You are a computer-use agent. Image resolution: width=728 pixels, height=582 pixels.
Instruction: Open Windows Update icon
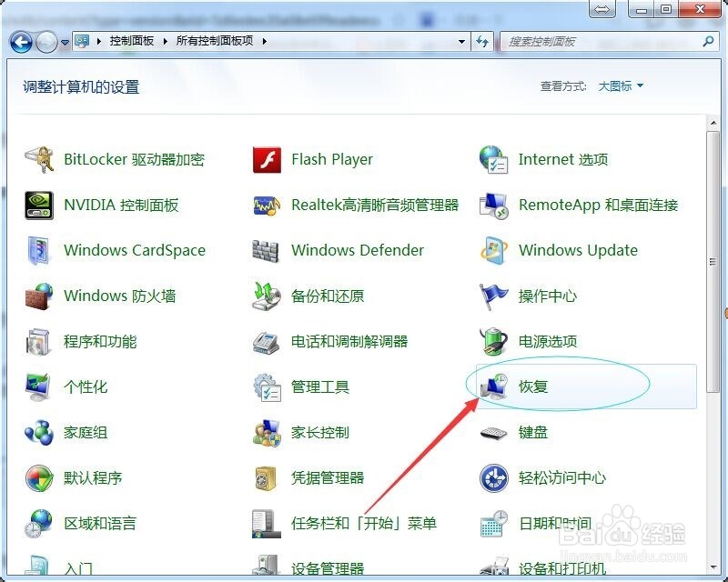pyautogui.click(x=493, y=251)
